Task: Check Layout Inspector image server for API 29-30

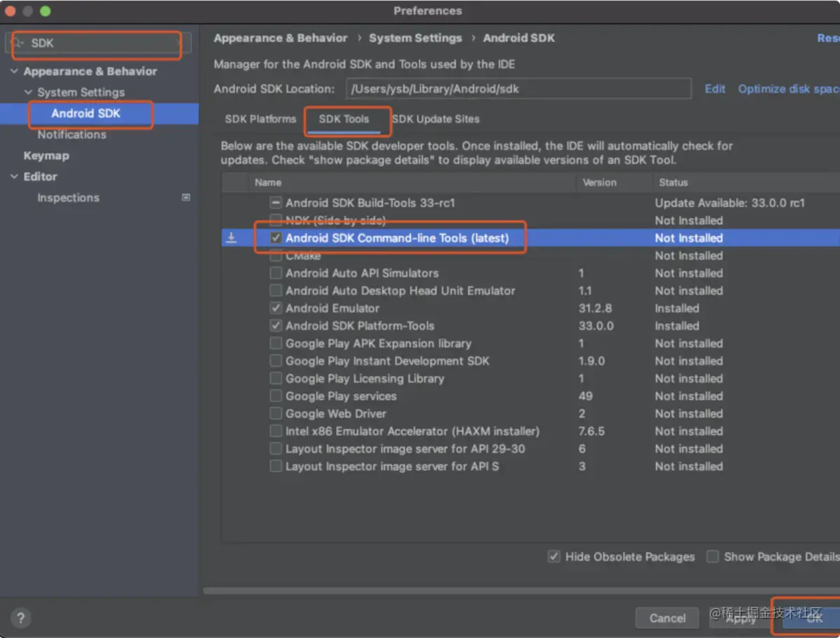Action: [x=276, y=449]
